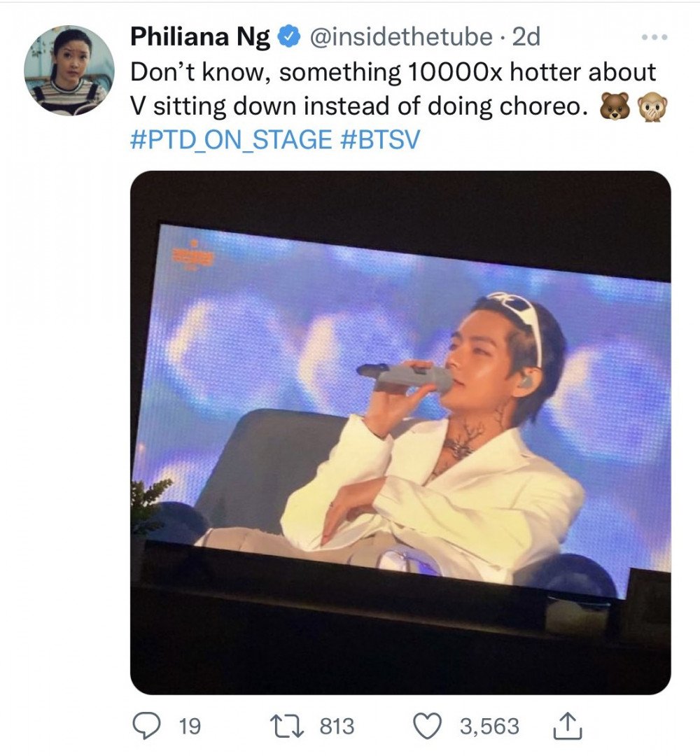View the 19 replies count
Viewport: 700px width, 756px height.
[190, 726]
